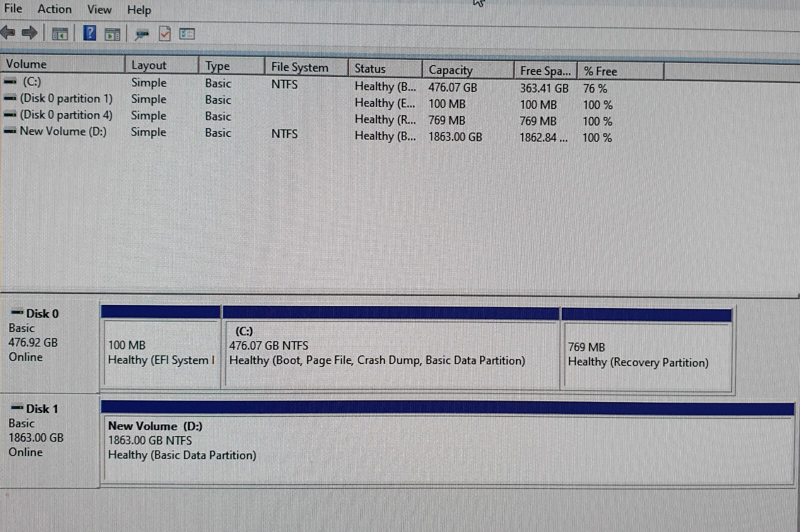The height and width of the screenshot is (532, 800).
Task: Sort by the File System column header
Action: (306, 67)
